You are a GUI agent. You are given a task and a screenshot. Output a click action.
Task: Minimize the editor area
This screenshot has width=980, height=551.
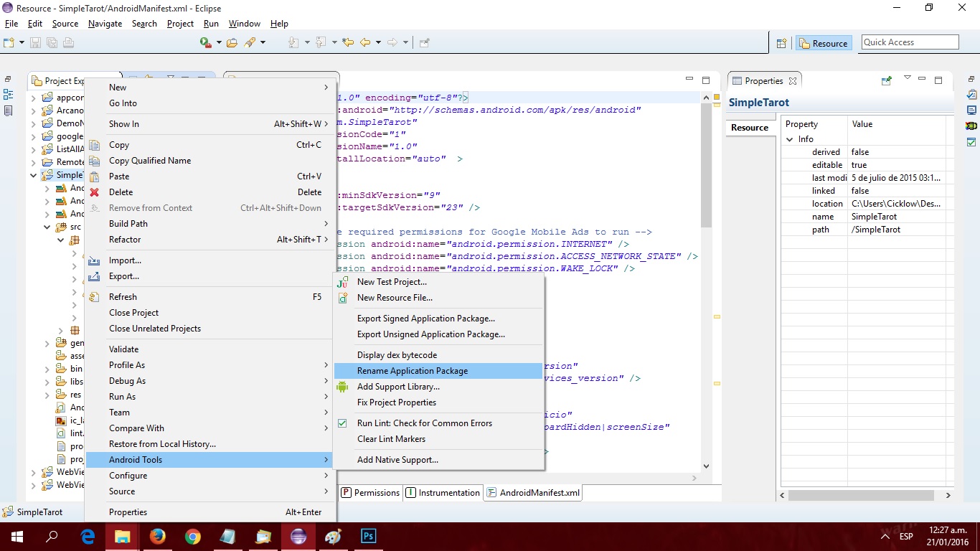pyautogui.click(x=689, y=80)
